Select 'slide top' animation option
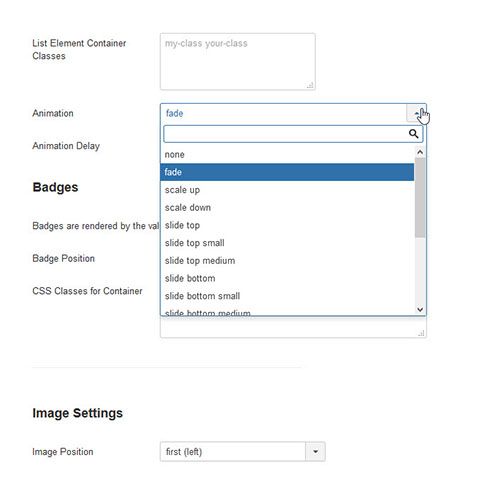Image resolution: width=500 pixels, height=500 pixels. (287, 225)
